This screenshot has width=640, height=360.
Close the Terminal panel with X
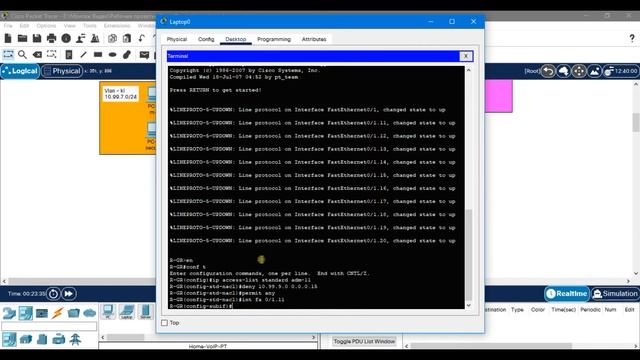tap(466, 56)
